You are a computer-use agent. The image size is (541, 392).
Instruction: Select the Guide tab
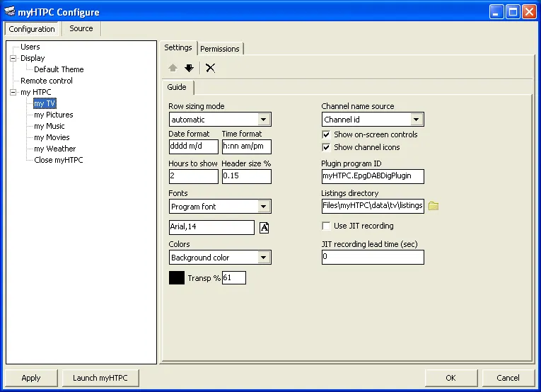point(177,87)
